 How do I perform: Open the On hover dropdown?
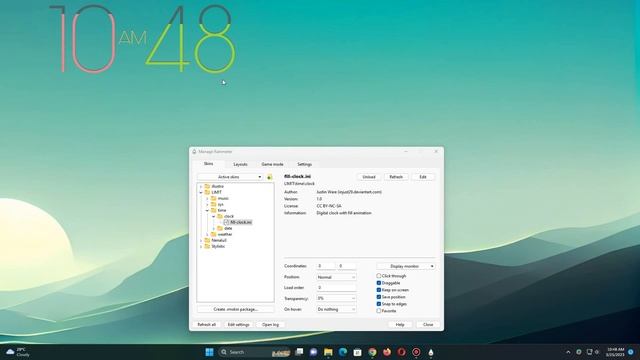(x=336, y=309)
